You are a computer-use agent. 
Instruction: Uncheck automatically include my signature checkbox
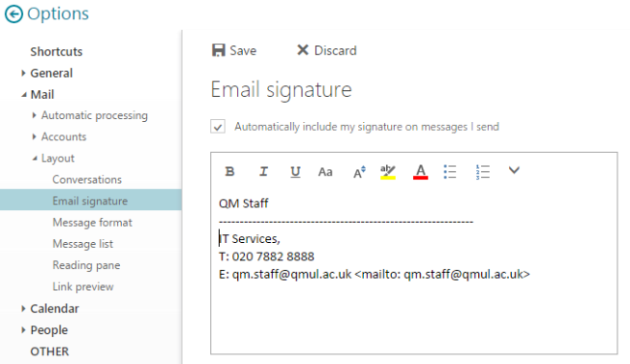click(x=218, y=127)
